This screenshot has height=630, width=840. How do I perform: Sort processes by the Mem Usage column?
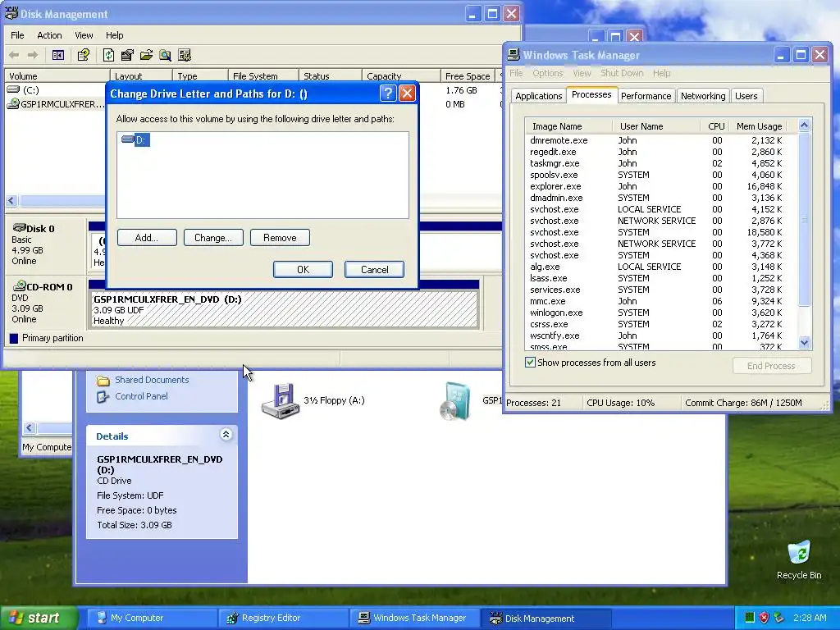(759, 126)
